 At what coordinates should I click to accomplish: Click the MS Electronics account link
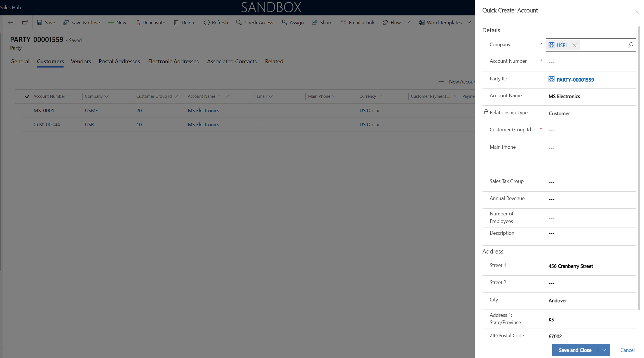(203, 110)
